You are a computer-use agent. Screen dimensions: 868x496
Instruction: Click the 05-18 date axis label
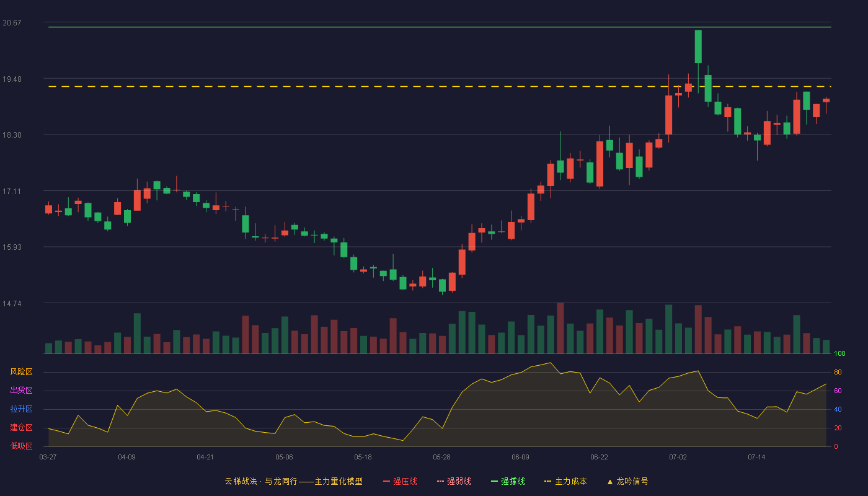[363, 457]
